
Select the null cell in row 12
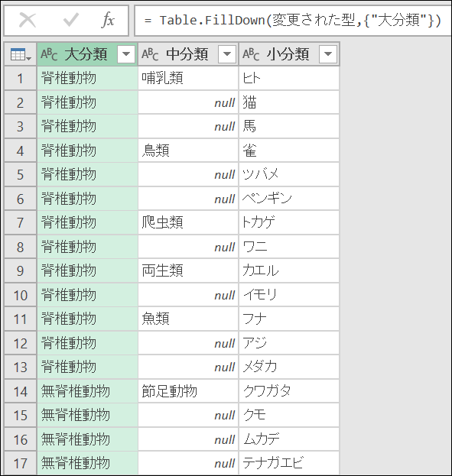pyautogui.click(x=188, y=343)
